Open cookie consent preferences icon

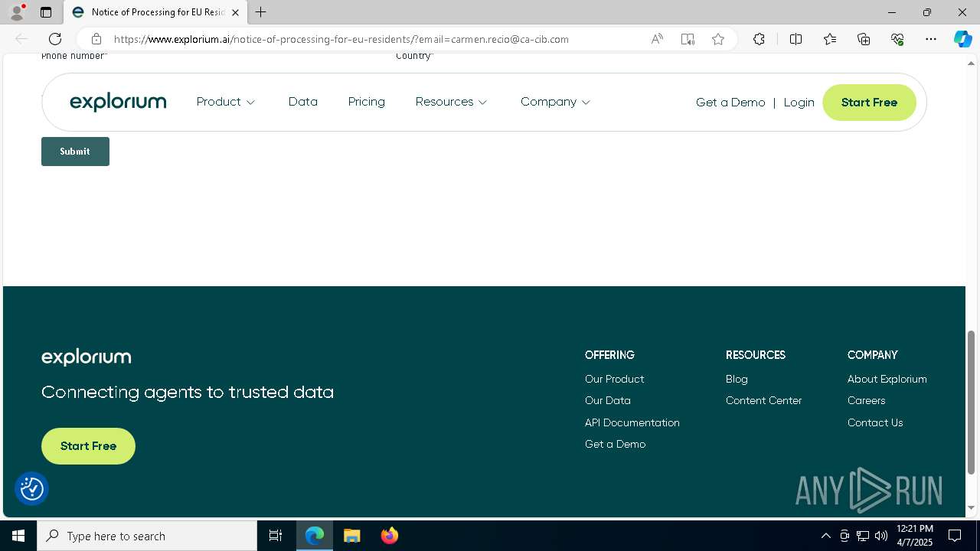pyautogui.click(x=32, y=489)
